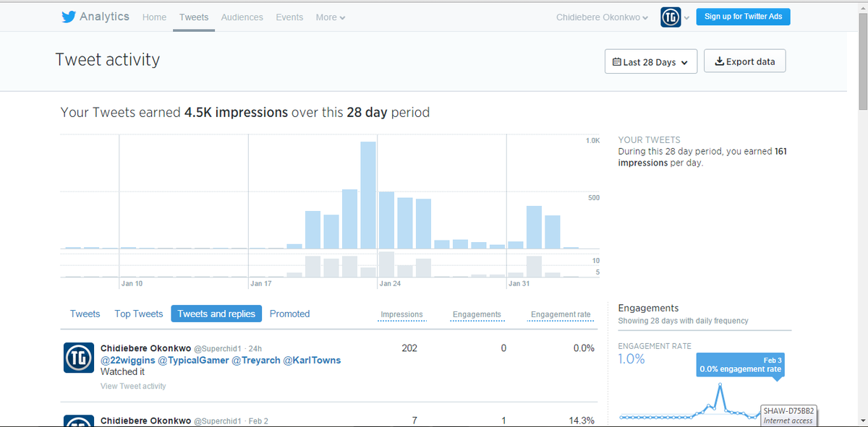The image size is (868, 427).
Task: Click the peak on engagement rate line
Action: point(720,385)
